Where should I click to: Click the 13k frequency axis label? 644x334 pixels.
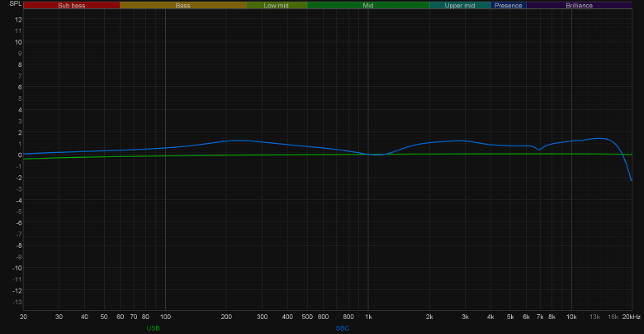pyautogui.click(x=594, y=317)
